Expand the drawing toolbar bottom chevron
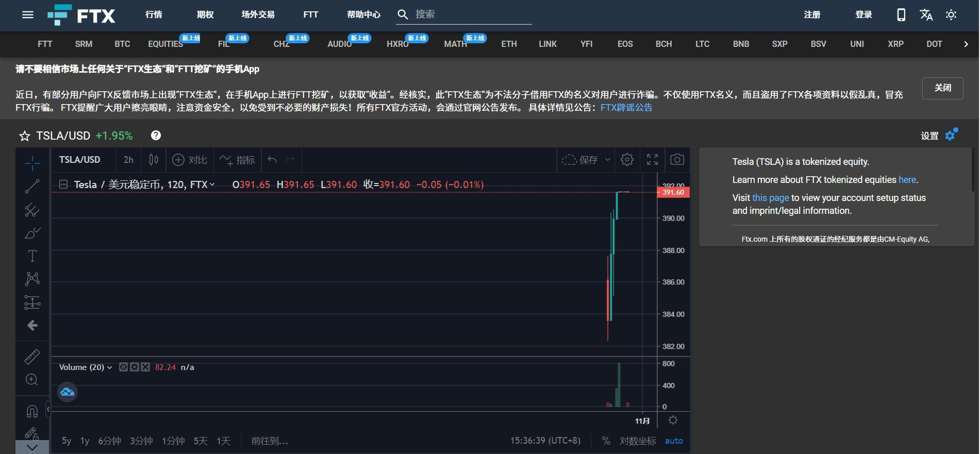Image resolution: width=980 pixels, height=454 pixels. pos(32,447)
